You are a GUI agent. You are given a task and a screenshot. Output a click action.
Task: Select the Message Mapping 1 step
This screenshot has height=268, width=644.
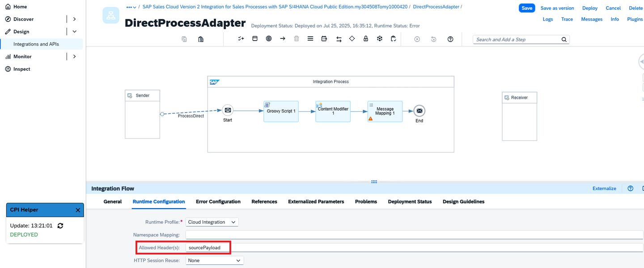click(385, 111)
